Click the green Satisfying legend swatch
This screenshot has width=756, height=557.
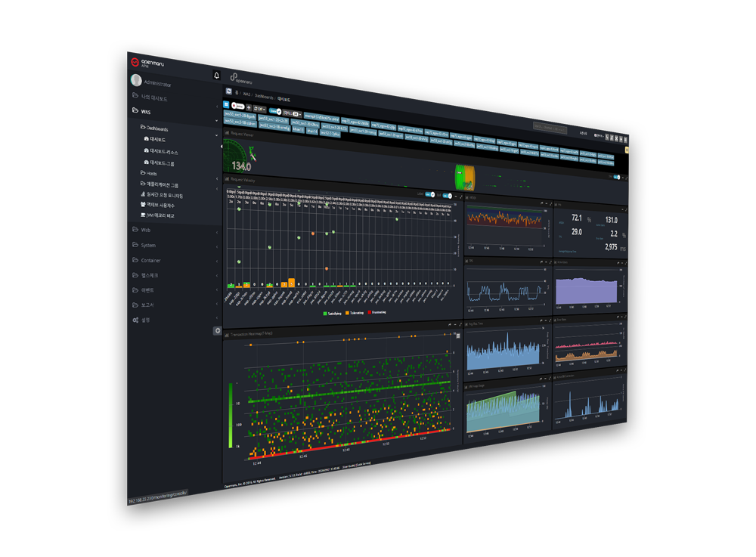tap(325, 313)
